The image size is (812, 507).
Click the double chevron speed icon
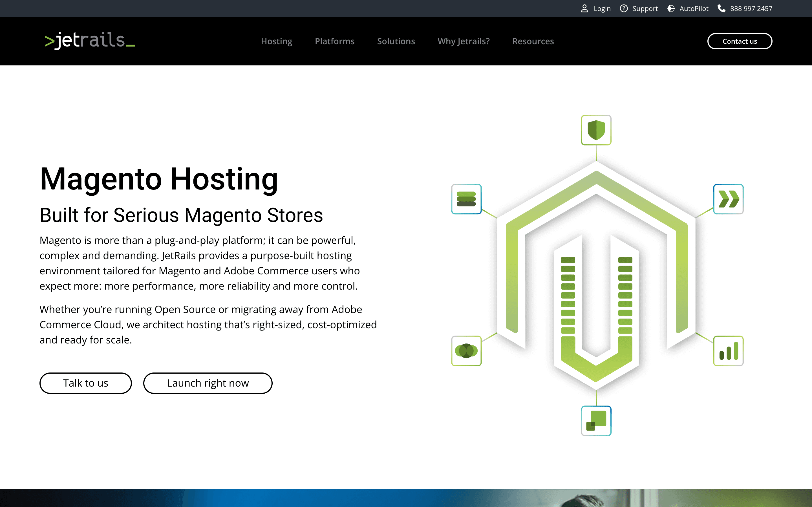(x=728, y=199)
